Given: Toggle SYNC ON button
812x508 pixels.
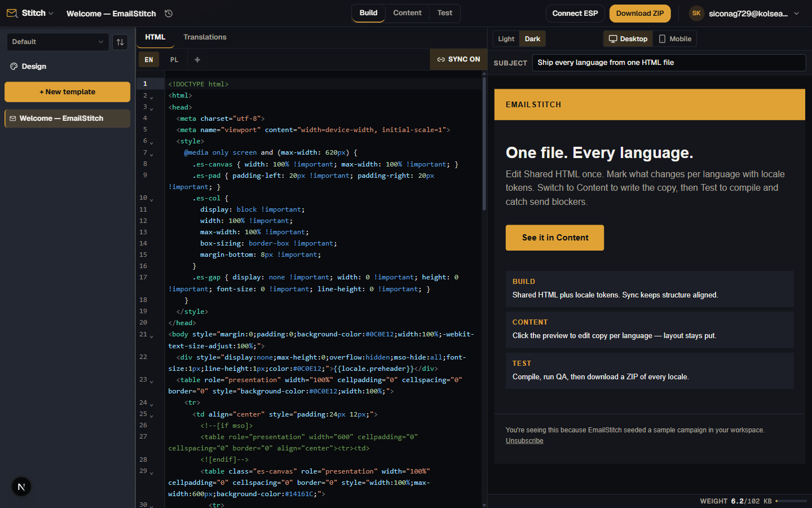Looking at the screenshot, I should [x=458, y=59].
